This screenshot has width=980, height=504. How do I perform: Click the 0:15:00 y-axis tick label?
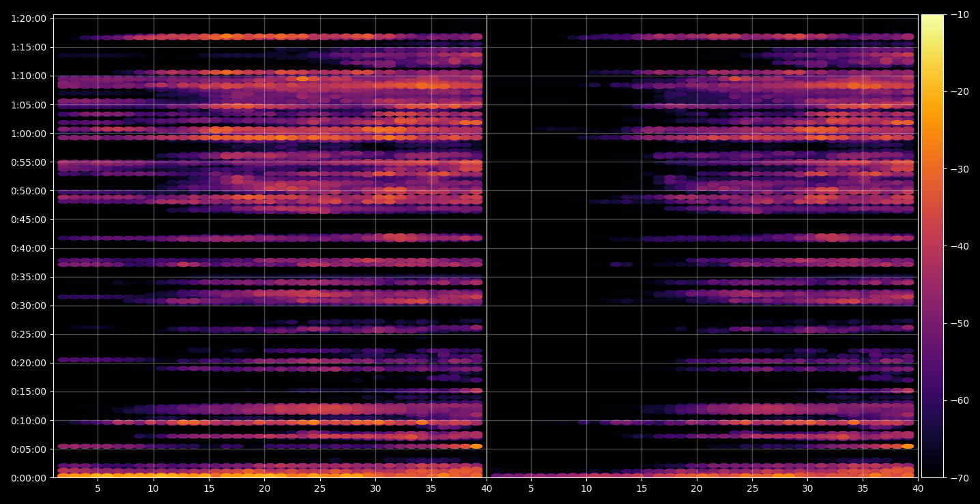coord(29,391)
